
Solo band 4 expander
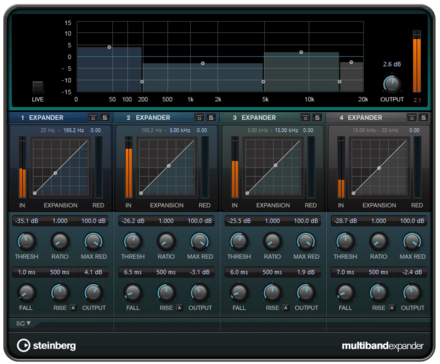pyautogui.click(x=423, y=118)
